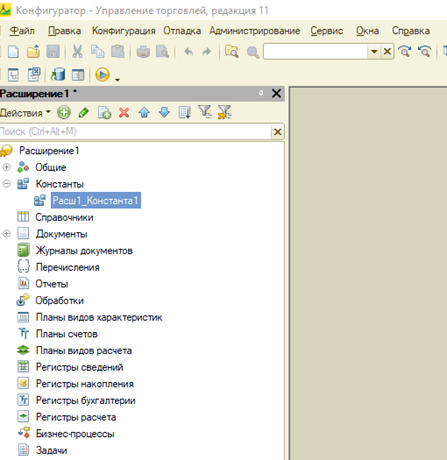Start debugging with the play icon
Image resolution: width=447 pixels, height=460 pixels.
click(102, 74)
